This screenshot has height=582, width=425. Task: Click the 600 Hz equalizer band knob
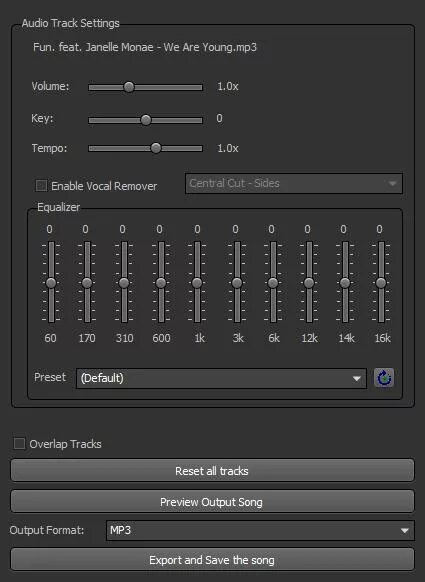click(x=161, y=283)
